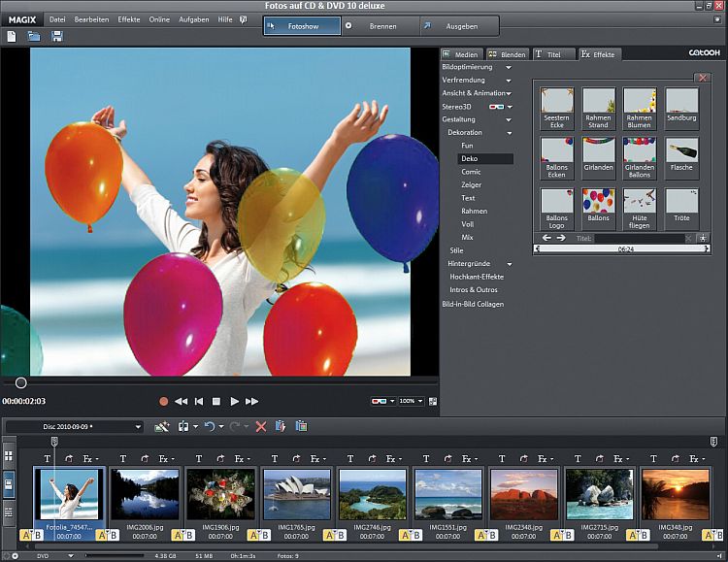
Task: Switch to the Blenden tab
Action: click(507, 54)
